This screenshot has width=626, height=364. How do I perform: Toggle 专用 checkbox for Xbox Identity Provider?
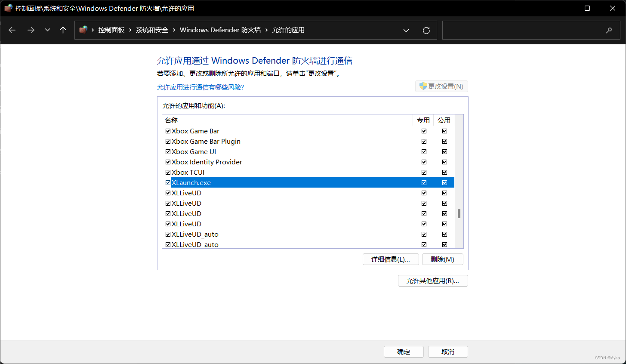click(424, 162)
